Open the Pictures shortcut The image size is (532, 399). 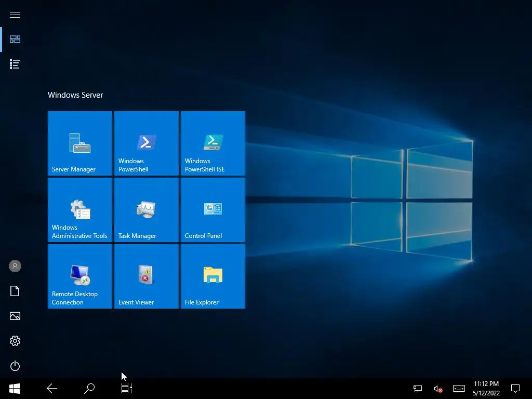pyautogui.click(x=15, y=316)
